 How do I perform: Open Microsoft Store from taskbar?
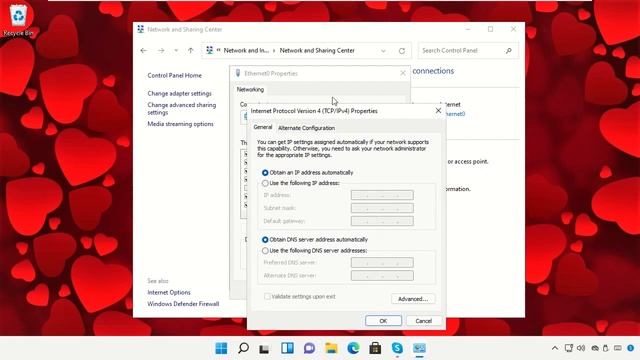[x=375, y=348]
